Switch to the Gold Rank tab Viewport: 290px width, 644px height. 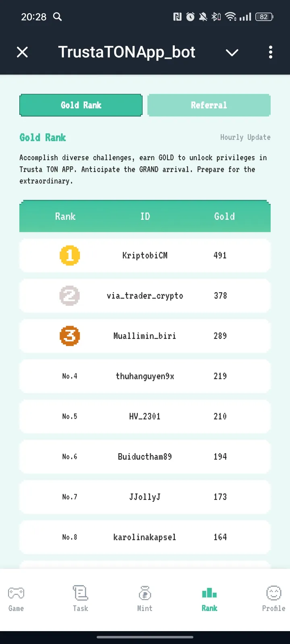[81, 105]
